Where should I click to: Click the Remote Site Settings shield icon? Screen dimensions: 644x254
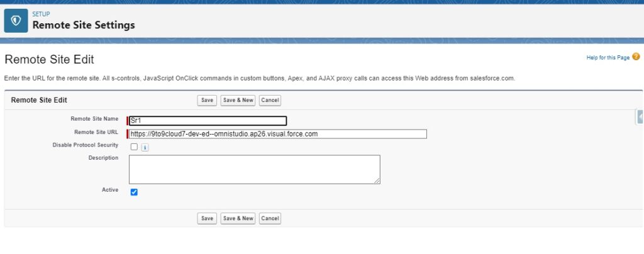point(16,21)
